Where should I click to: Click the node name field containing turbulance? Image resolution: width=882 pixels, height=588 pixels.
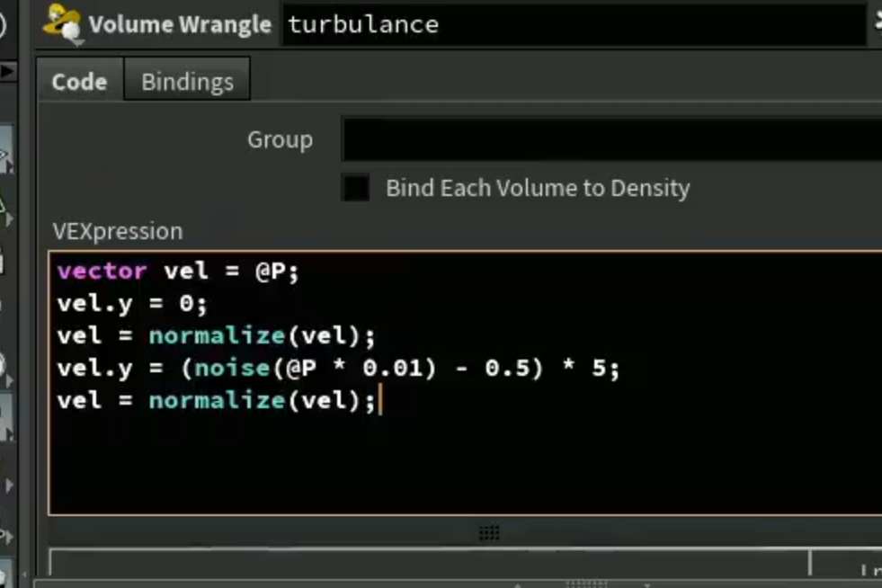tap(574, 24)
